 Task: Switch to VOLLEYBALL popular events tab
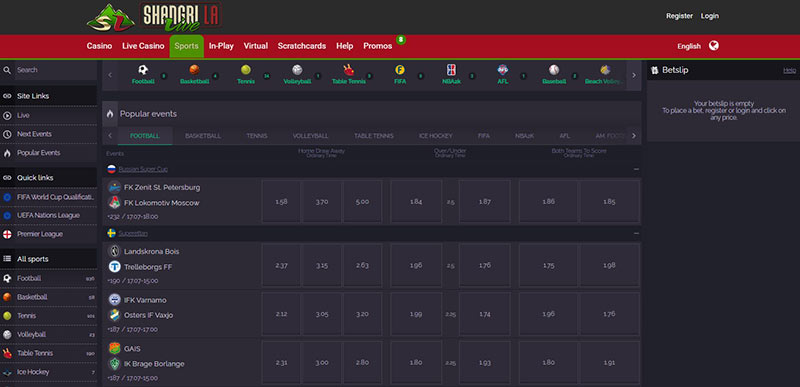(x=310, y=136)
